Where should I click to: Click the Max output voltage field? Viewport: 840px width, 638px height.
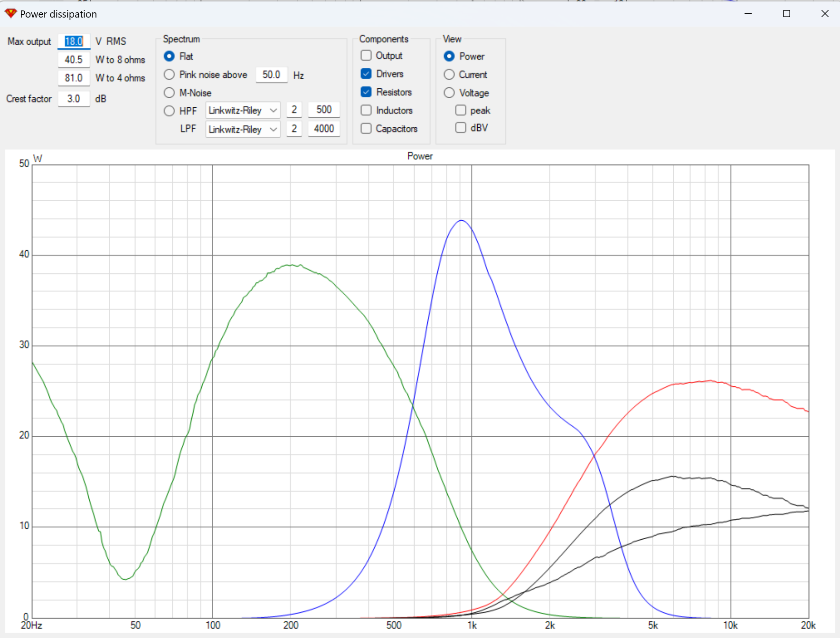pyautogui.click(x=74, y=41)
